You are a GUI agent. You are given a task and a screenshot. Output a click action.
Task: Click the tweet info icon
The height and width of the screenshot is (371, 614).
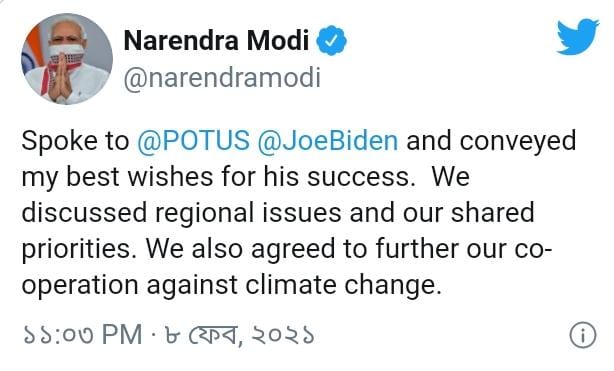(x=583, y=335)
